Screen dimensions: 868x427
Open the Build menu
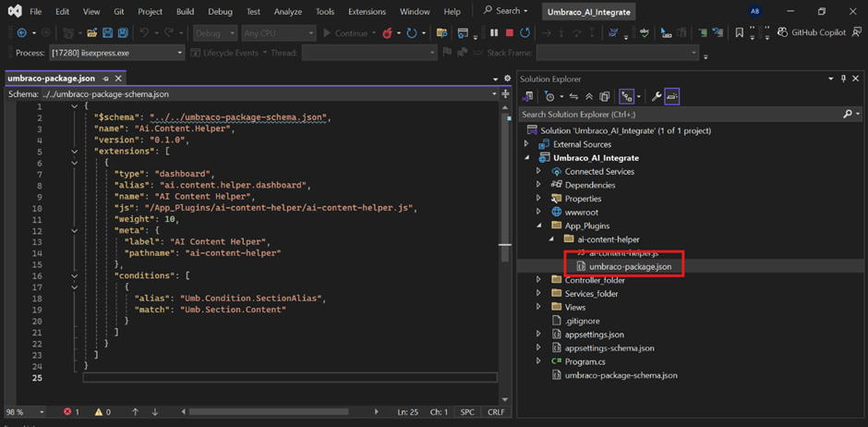[185, 11]
